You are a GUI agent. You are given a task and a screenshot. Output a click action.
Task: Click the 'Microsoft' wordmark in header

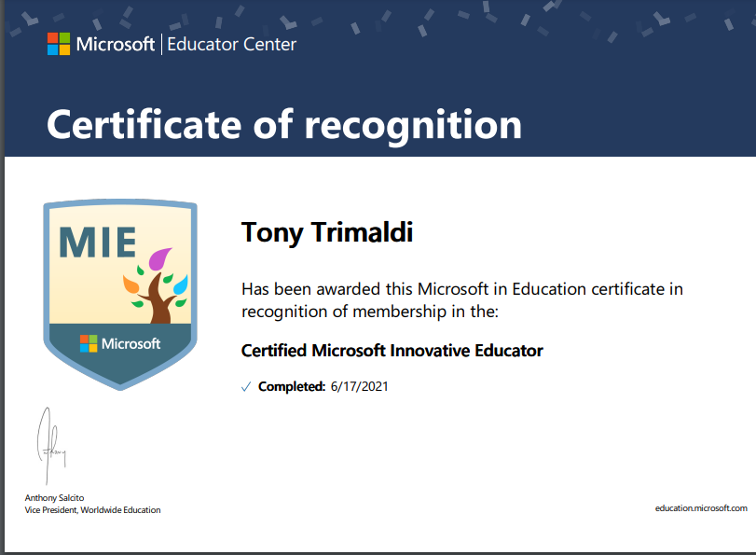pos(116,45)
